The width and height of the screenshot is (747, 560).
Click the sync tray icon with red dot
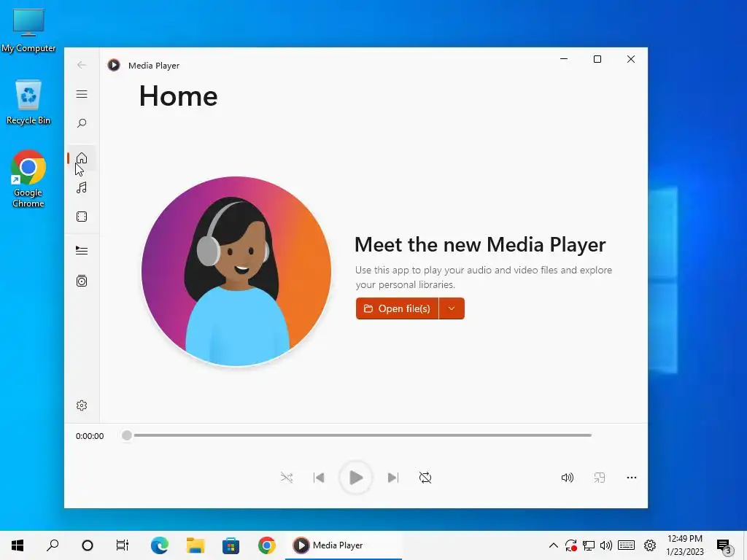(x=570, y=545)
